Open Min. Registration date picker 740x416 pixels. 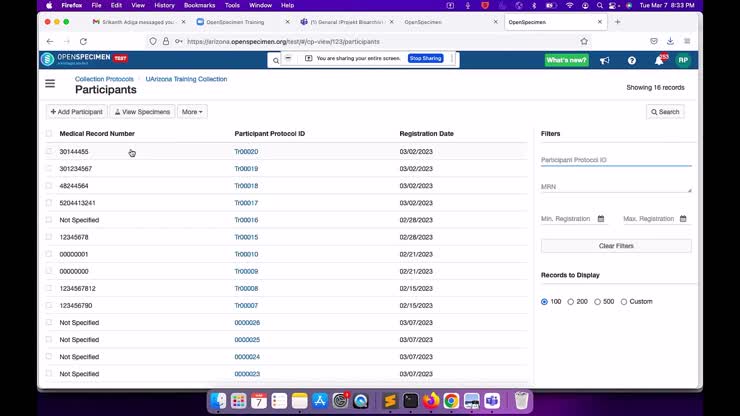(x=601, y=218)
